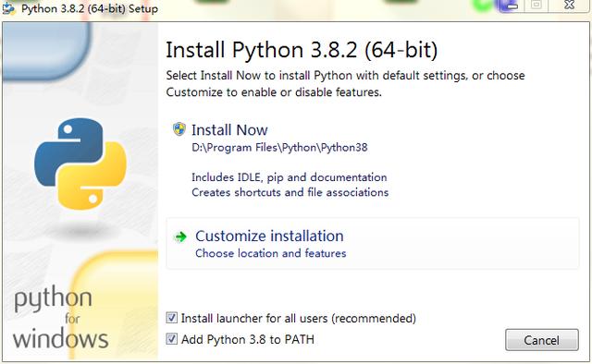Click 'Creates shortcuts and file associations' text
The width and height of the screenshot is (592, 364).
pos(290,192)
